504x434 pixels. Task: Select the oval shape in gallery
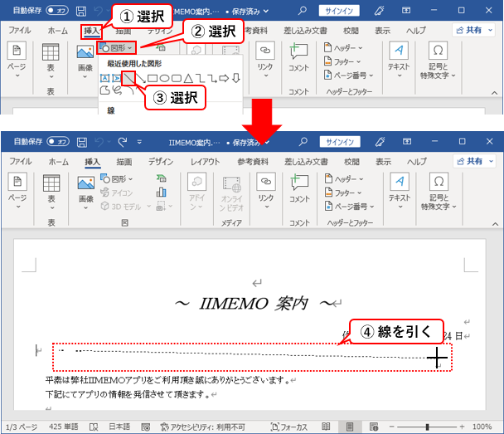[x=164, y=78]
